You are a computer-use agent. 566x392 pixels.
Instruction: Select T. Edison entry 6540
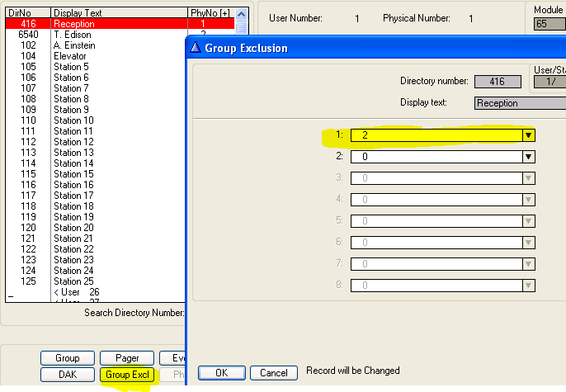(71, 35)
